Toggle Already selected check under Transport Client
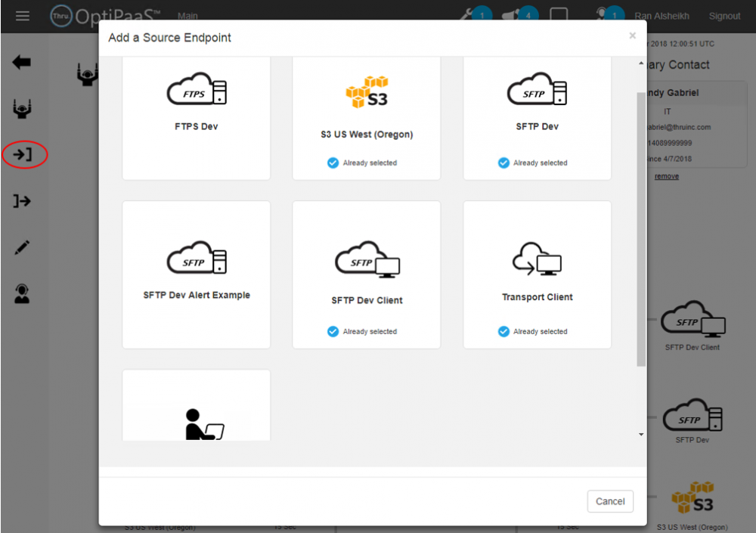This screenshot has height=533, width=756. coord(503,331)
